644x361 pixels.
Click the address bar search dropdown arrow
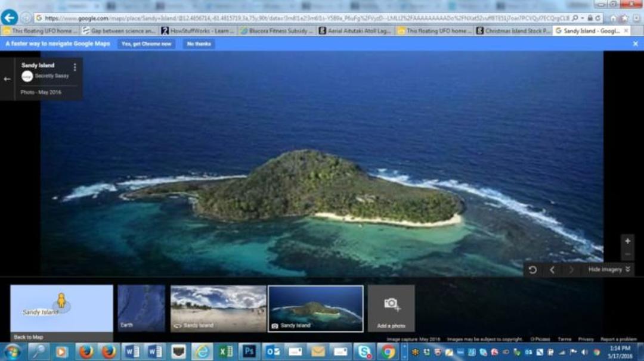583,18
